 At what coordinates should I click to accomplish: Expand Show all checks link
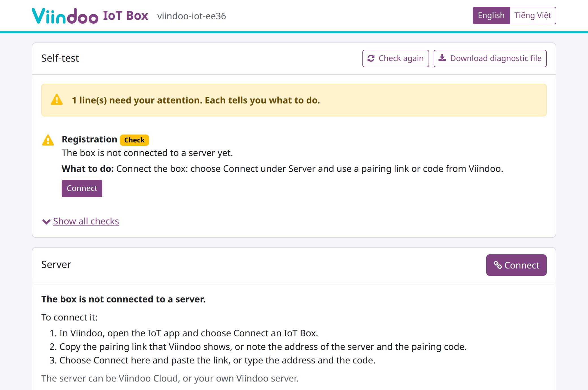click(86, 221)
